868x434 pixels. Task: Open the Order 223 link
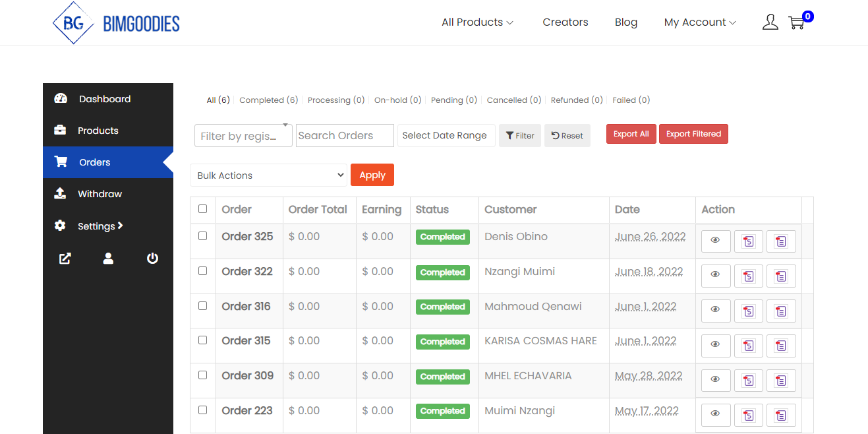[247, 410]
